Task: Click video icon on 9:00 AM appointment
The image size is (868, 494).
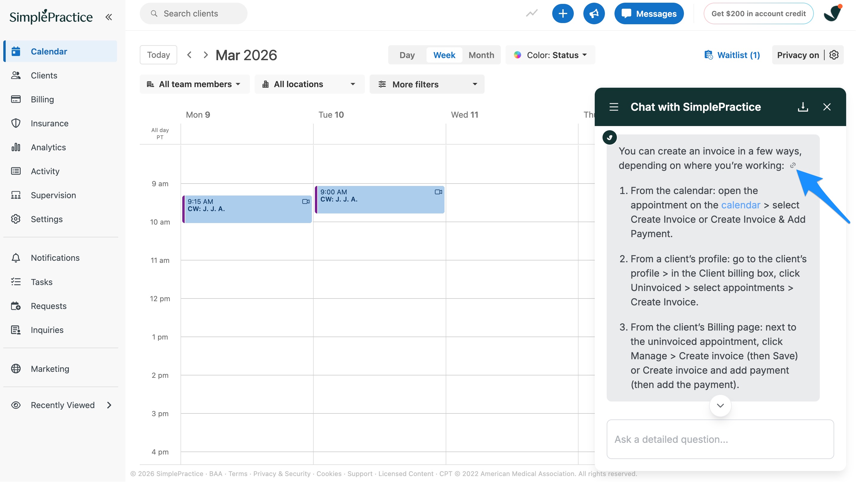Action: [x=438, y=192]
